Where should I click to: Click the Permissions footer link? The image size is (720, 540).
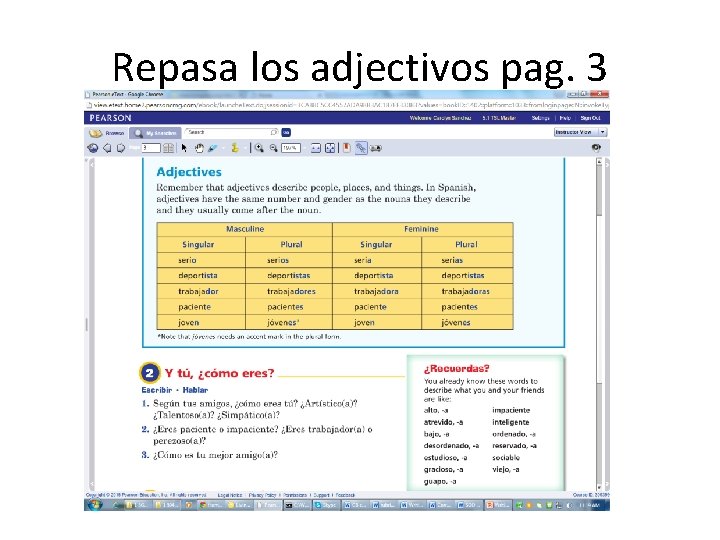[x=295, y=495]
